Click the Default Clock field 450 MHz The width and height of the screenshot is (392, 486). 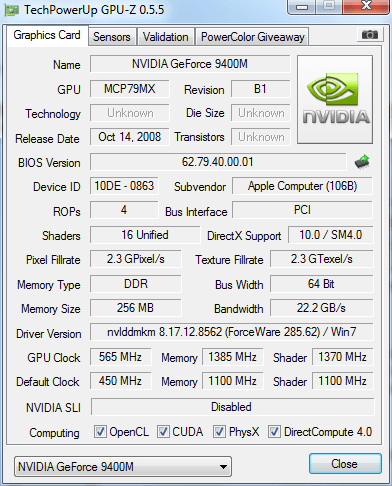point(120,381)
